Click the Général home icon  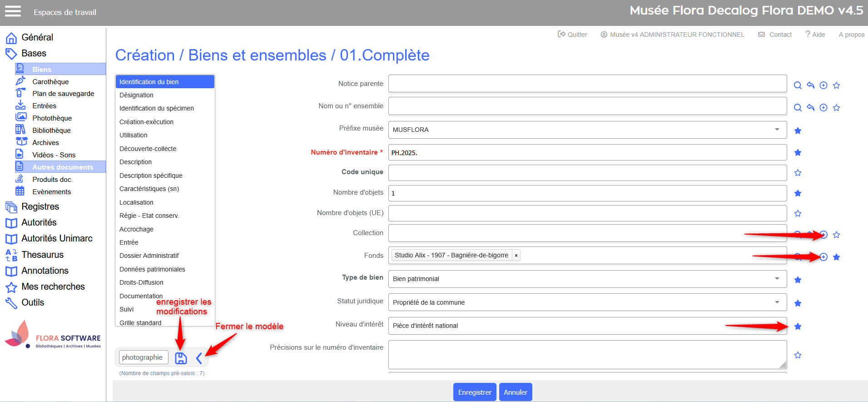point(11,38)
